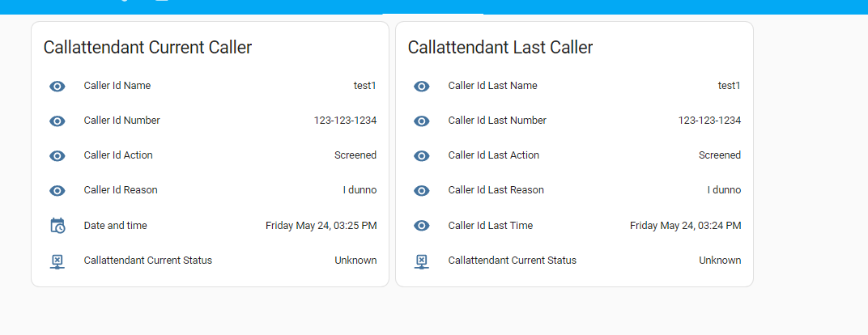
Task: Select the eye icon for Caller Id Last Number
Action: 422,121
